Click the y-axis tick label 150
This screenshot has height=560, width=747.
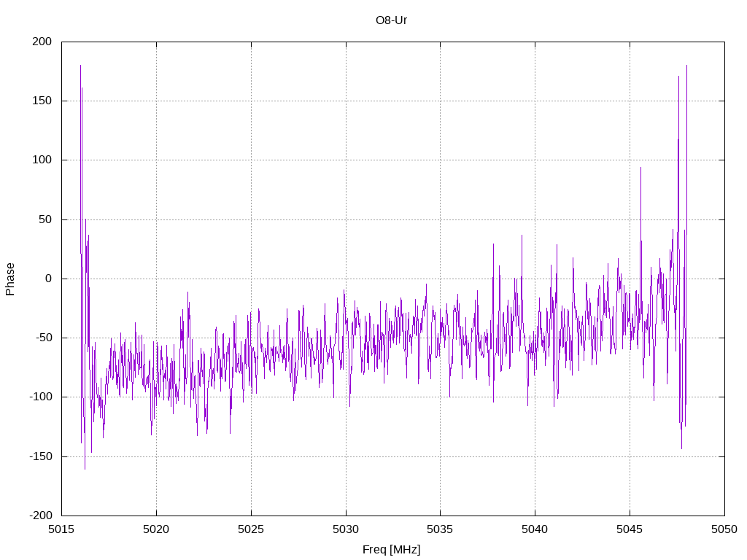[42, 101]
